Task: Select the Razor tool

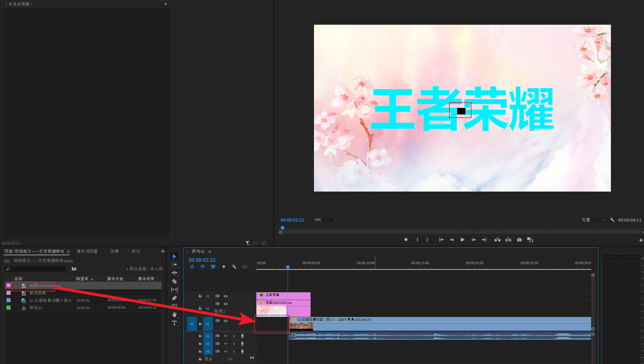Action: pos(174,281)
